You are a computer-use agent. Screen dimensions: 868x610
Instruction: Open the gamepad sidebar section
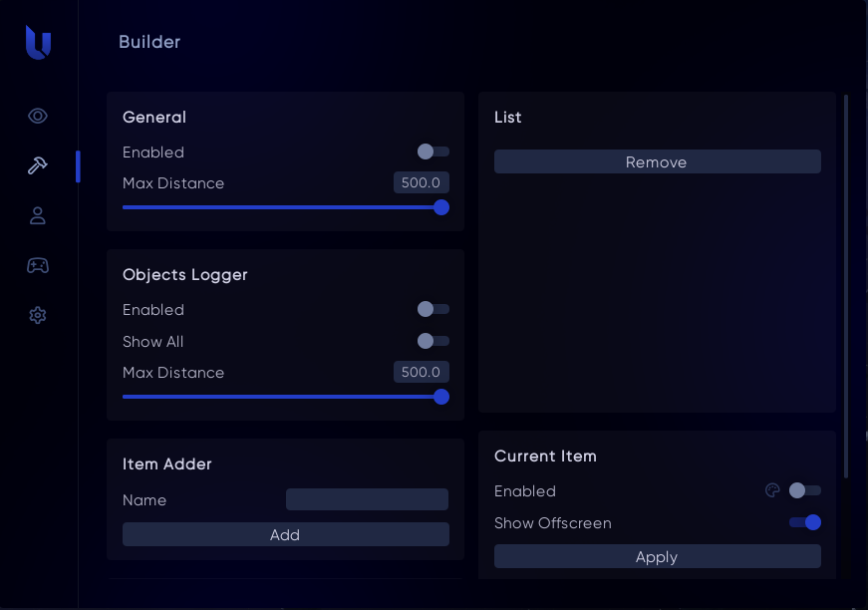38,265
